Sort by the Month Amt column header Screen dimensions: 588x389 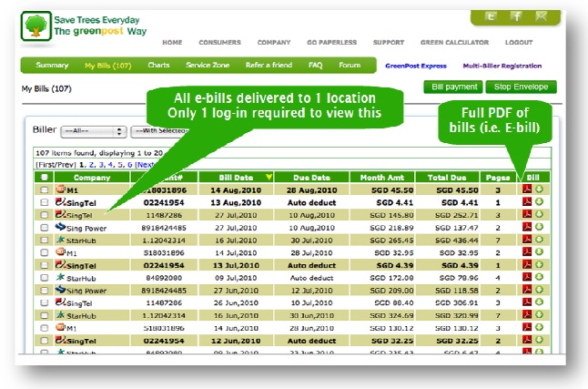(382, 178)
